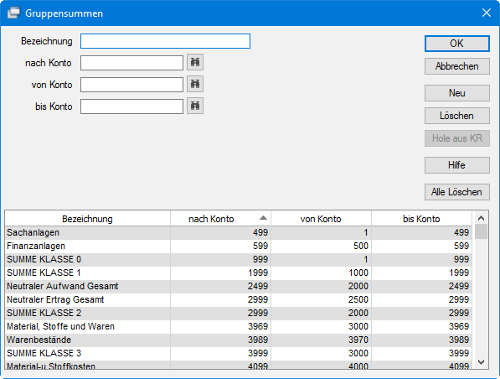
Task: Click into the nach Konto input field
Action: coord(132,63)
